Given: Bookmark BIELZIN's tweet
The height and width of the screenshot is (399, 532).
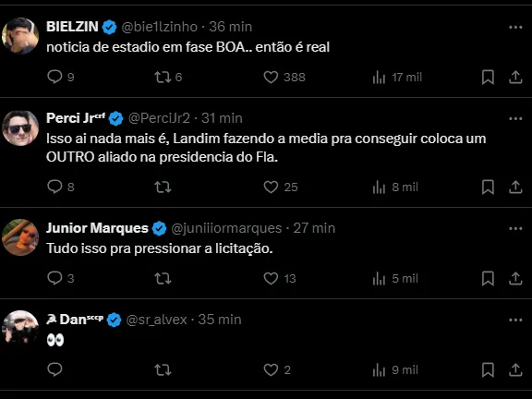Looking at the screenshot, I should coord(488,77).
